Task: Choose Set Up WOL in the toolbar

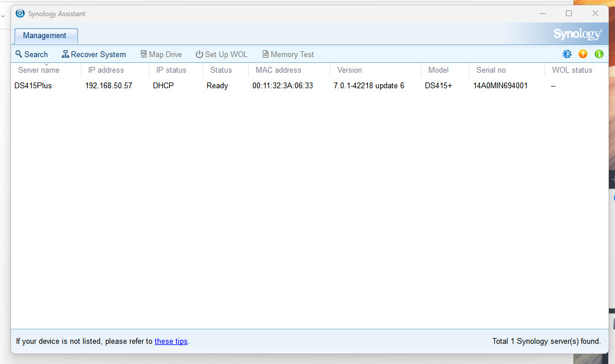Action: 222,54
